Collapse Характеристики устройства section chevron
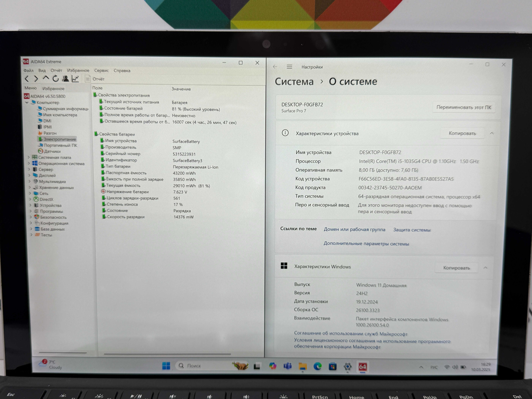The width and height of the screenshot is (532, 399). (x=492, y=133)
